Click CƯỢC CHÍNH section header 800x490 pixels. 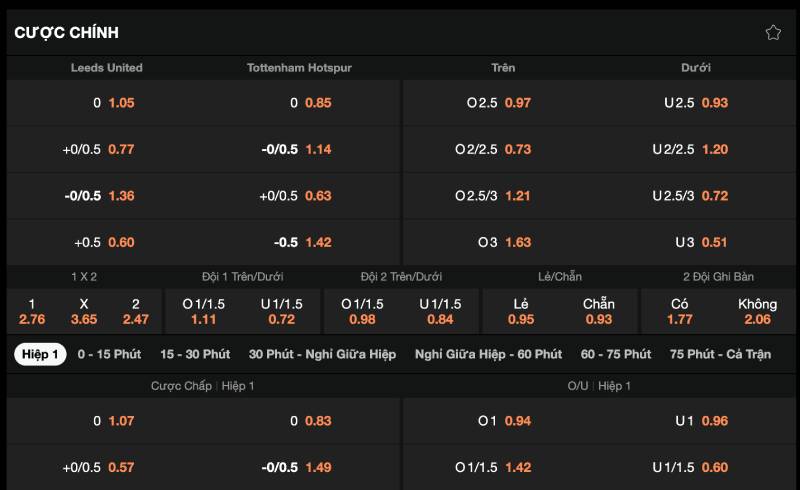click(67, 33)
